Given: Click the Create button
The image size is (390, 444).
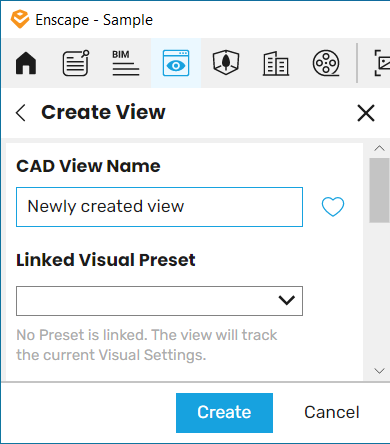Looking at the screenshot, I should click(x=224, y=413).
